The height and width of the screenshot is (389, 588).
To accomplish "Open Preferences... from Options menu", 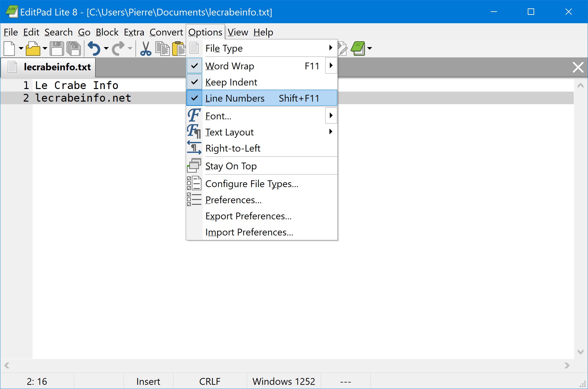I will click(262, 200).
